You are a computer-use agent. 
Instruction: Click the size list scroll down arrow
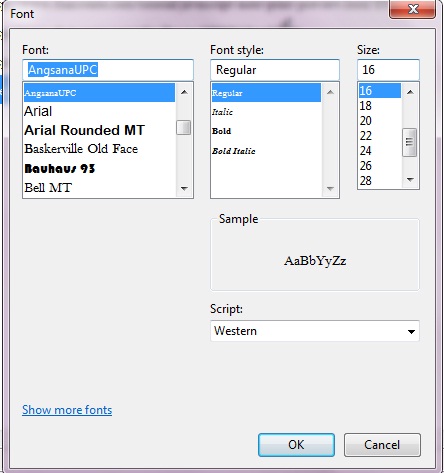(x=410, y=180)
